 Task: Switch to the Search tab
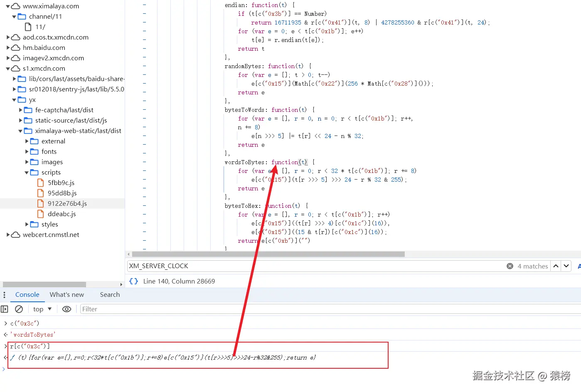[x=110, y=295]
